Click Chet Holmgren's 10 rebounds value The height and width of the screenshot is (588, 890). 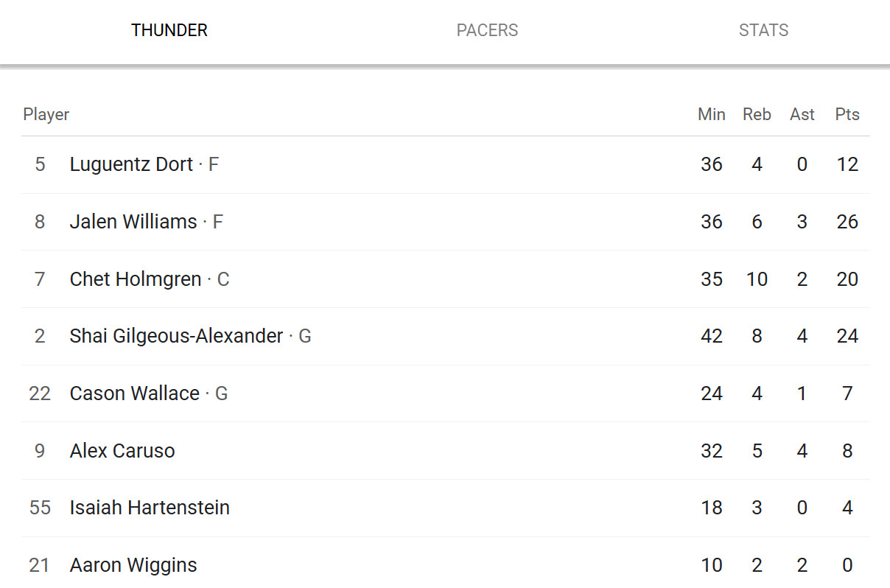pos(757,279)
